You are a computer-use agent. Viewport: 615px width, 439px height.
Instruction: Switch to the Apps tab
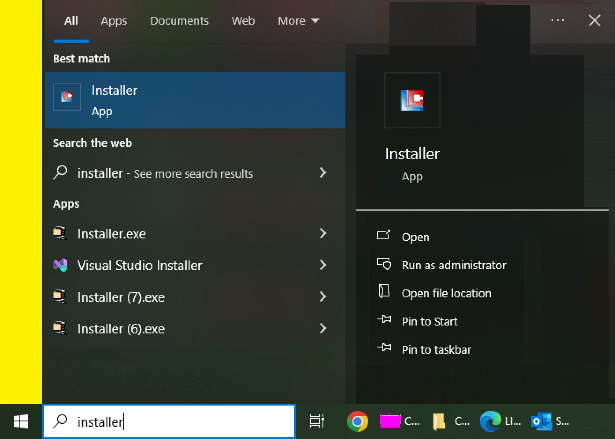(114, 20)
